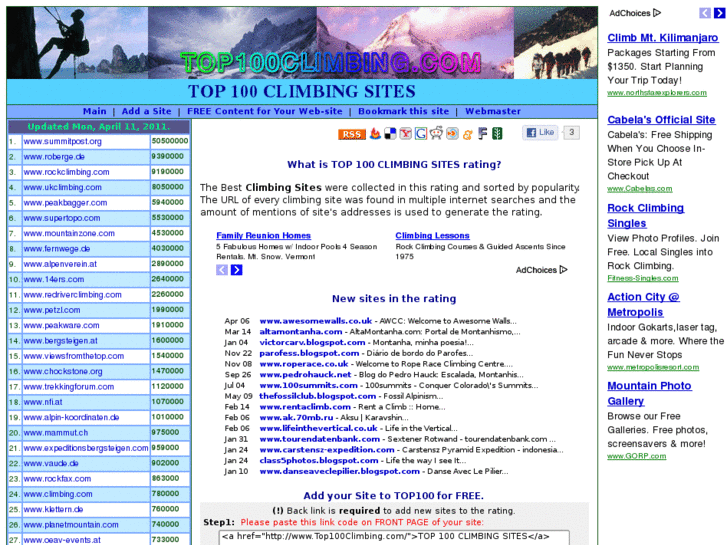This screenshot has height=545, width=727.
Task: Click the Family Reunion Homes ad link
Action: pyautogui.click(x=263, y=236)
